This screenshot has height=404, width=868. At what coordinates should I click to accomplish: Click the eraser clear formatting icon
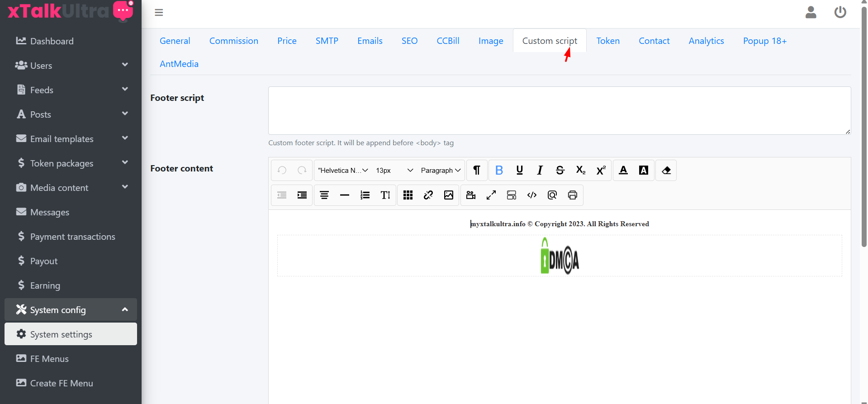[x=666, y=171]
